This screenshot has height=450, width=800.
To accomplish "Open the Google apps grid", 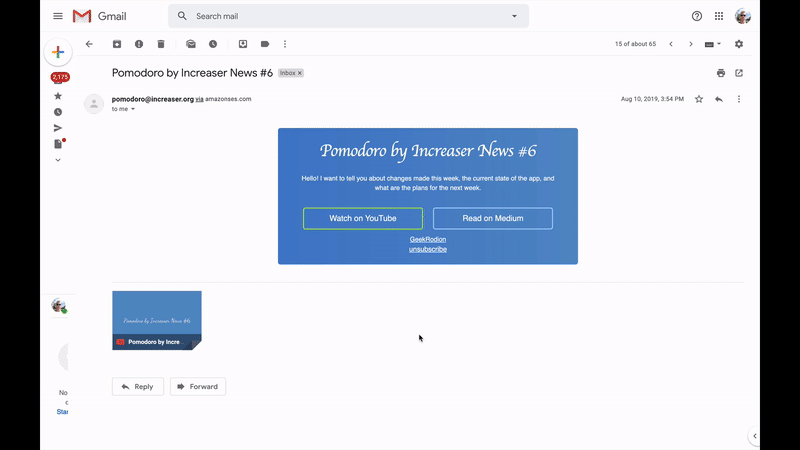I will 719,16.
